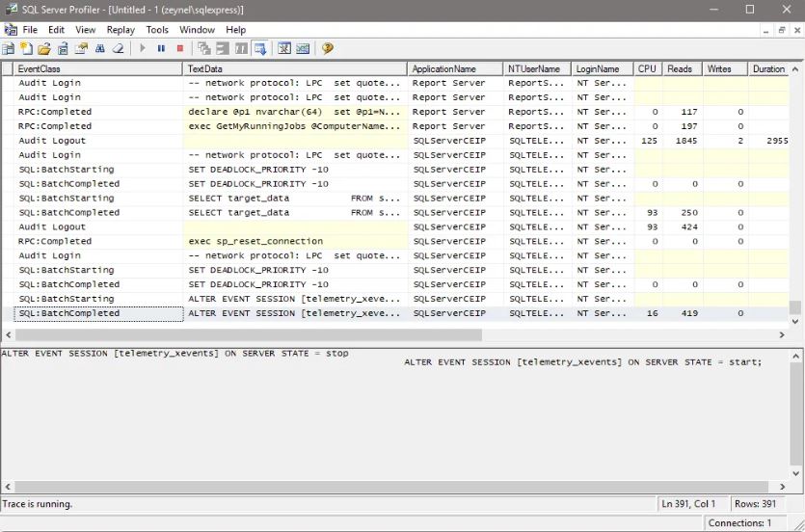805x532 pixels.
Task: Click the LoginName column header
Action: tap(603, 68)
